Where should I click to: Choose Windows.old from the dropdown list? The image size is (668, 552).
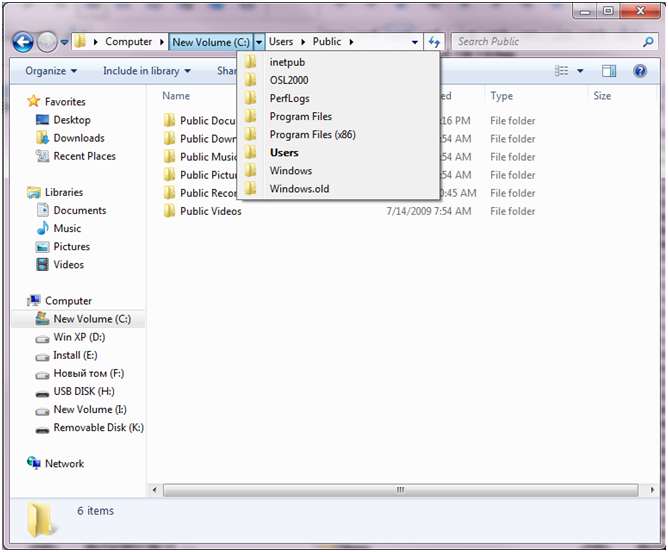click(338, 189)
